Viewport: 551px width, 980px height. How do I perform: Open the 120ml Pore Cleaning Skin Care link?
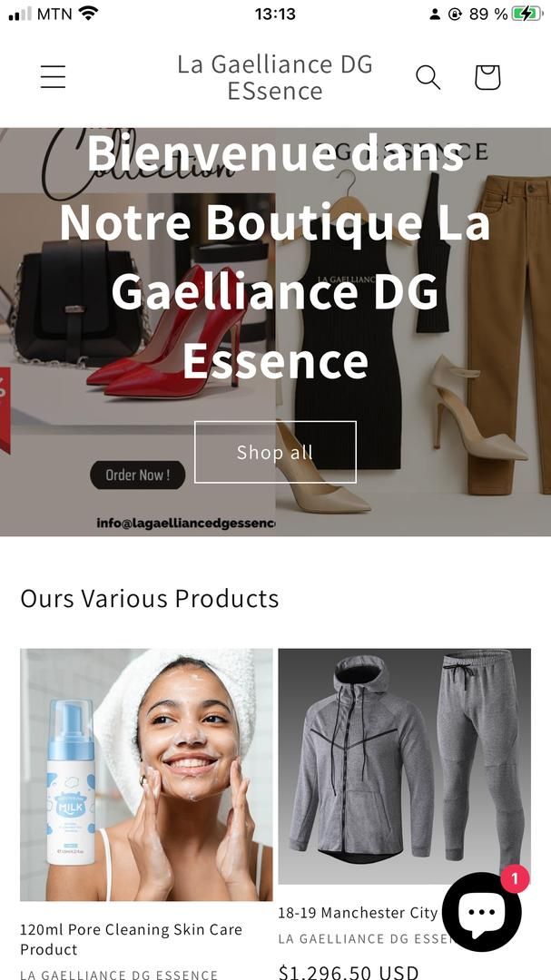pos(131,939)
